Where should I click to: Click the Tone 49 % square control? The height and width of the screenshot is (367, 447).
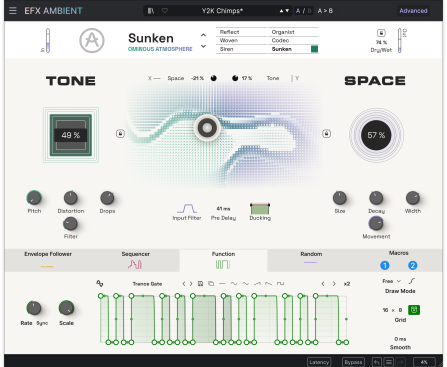(x=71, y=135)
